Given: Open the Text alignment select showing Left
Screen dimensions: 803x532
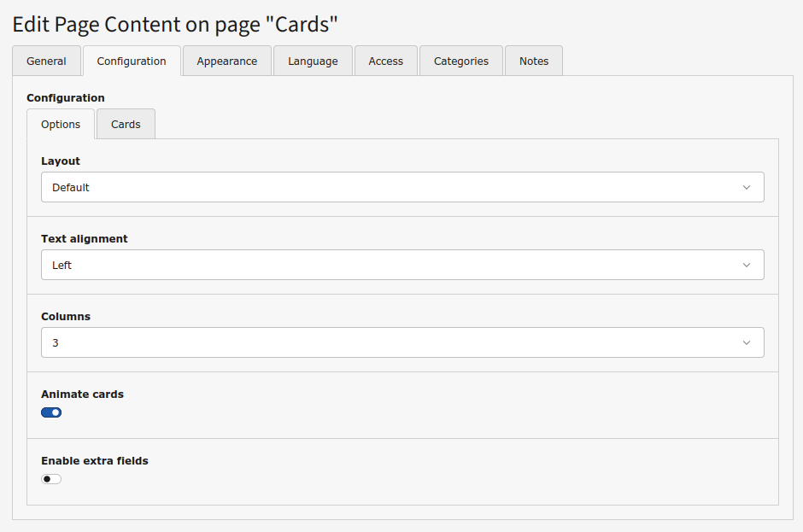Looking at the screenshot, I should click(384, 266).
